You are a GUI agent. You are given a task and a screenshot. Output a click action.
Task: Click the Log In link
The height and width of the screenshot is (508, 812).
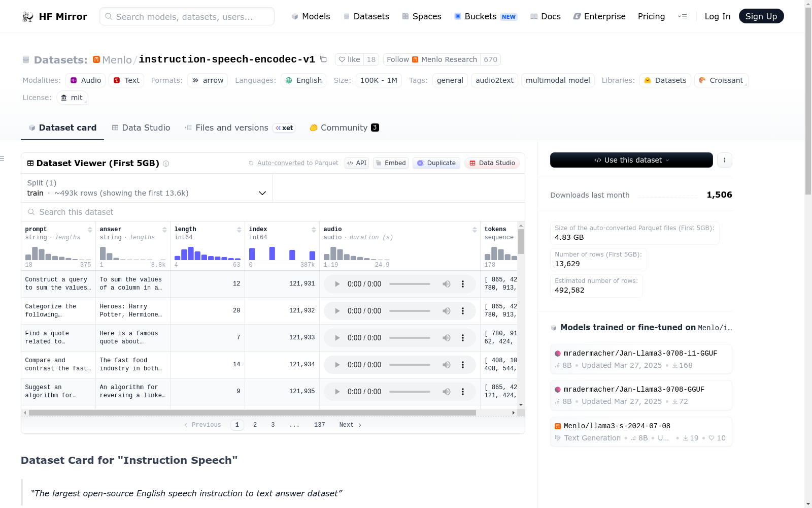[718, 17]
